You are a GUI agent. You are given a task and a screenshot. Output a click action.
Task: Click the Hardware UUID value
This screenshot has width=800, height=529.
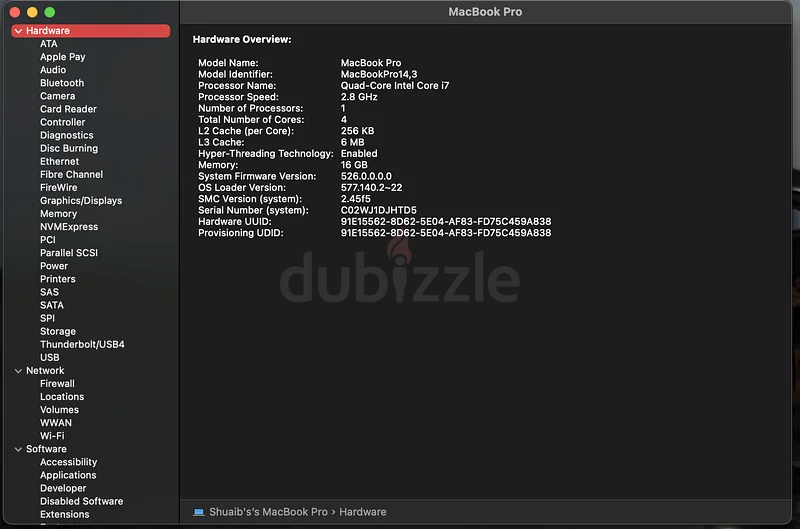coord(446,221)
